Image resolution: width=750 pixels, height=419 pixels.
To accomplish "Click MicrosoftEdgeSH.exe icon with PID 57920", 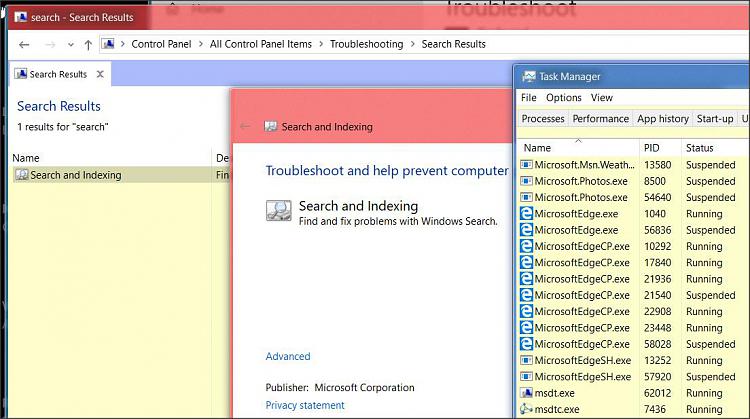I will click(526, 376).
